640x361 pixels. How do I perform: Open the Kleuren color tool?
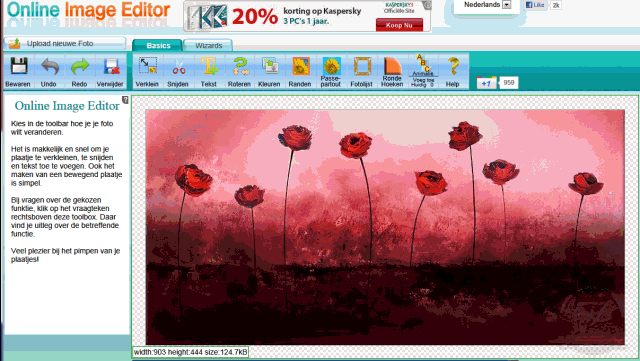[269, 66]
